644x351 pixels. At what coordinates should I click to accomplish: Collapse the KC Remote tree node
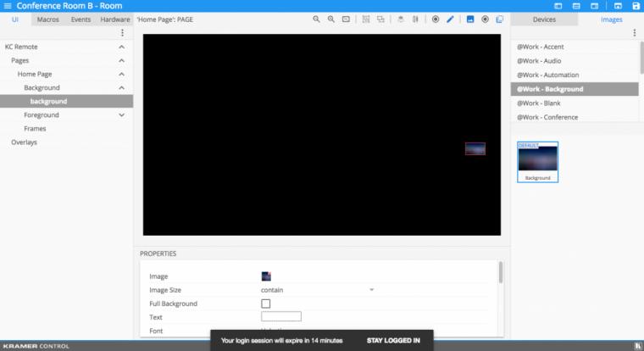click(x=121, y=47)
